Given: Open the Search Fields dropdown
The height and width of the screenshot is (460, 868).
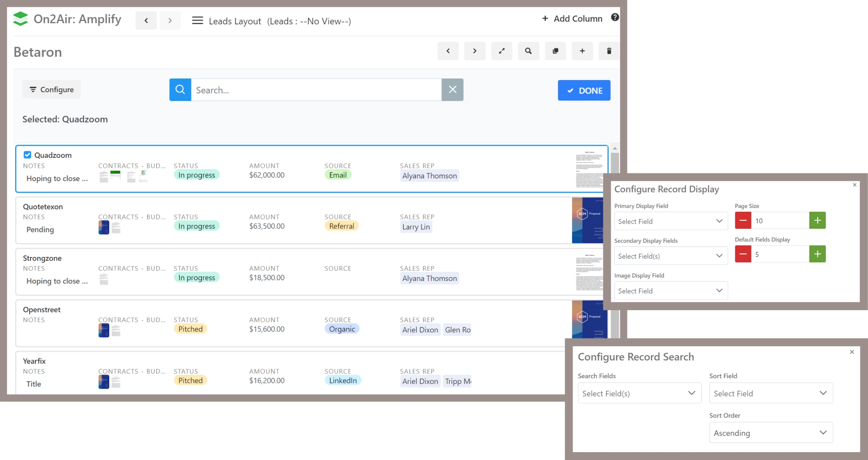Looking at the screenshot, I should (639, 393).
